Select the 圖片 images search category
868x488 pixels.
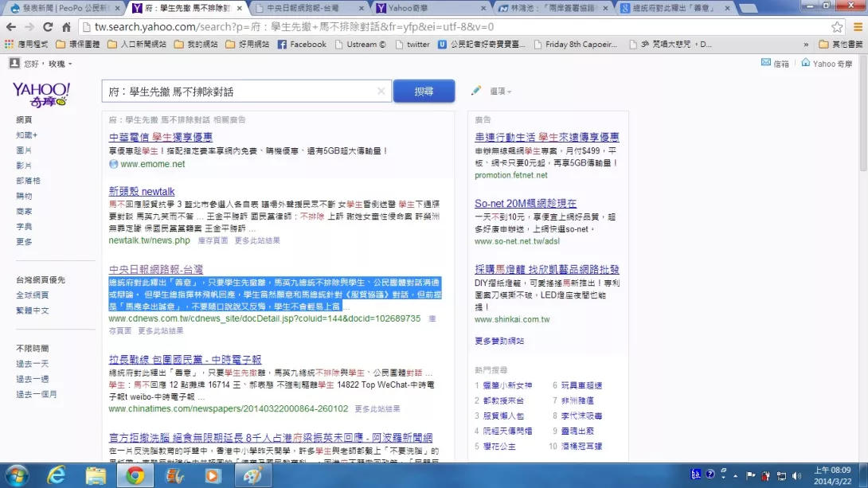click(24, 150)
